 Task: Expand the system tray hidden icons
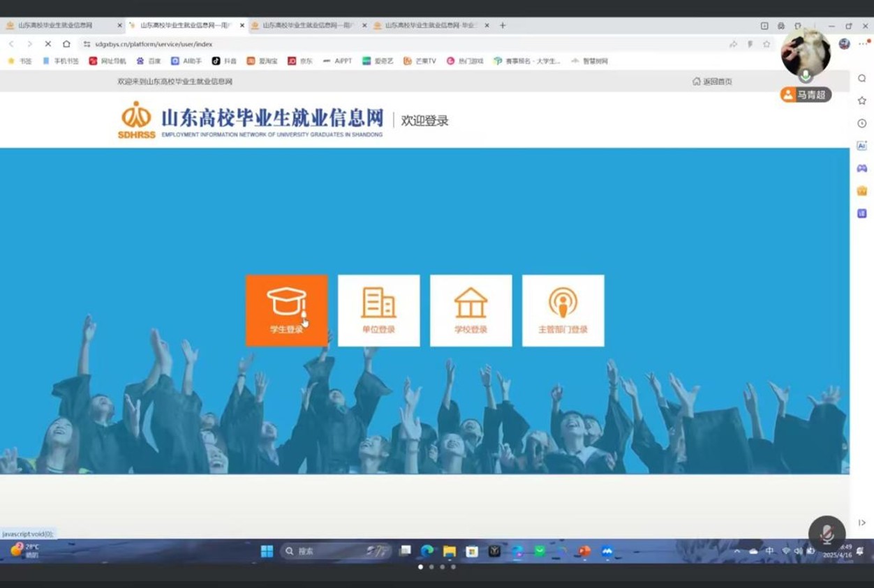(736, 551)
